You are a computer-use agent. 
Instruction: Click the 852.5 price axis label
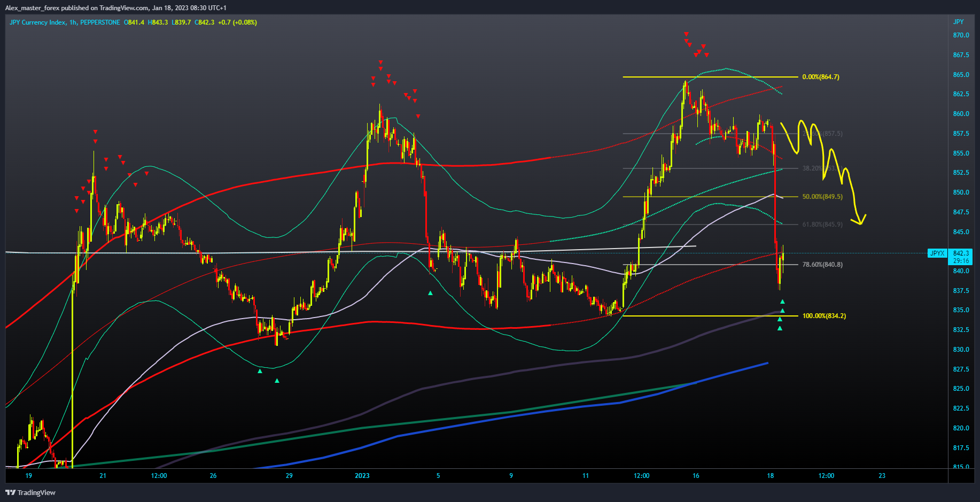point(961,173)
